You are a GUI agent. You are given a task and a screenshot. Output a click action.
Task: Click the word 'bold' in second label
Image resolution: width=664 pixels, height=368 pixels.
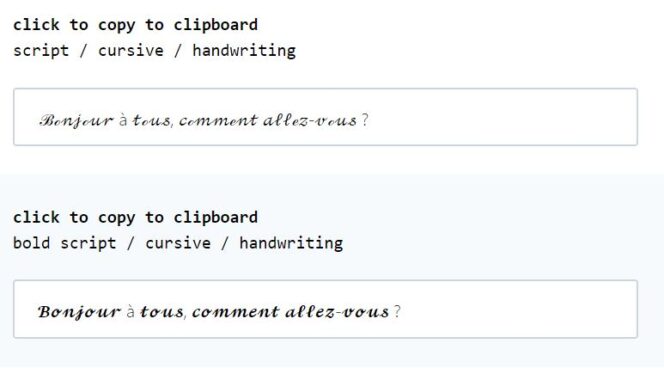click(32, 243)
